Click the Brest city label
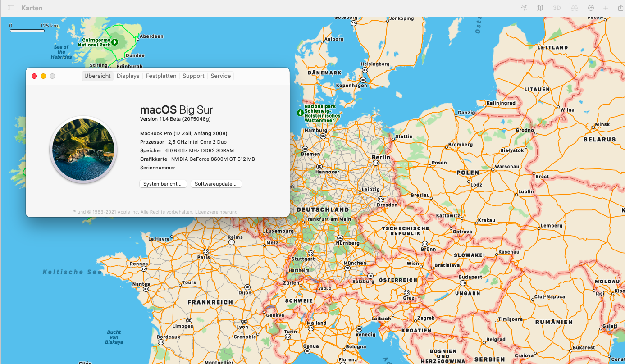Screen dimensions: 625x364 542,177
